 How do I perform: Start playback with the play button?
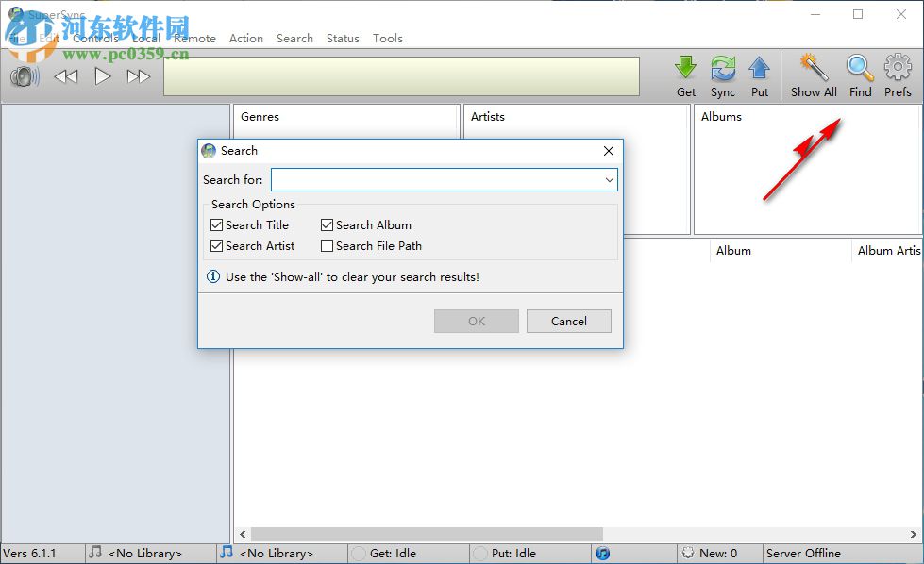pyautogui.click(x=103, y=76)
